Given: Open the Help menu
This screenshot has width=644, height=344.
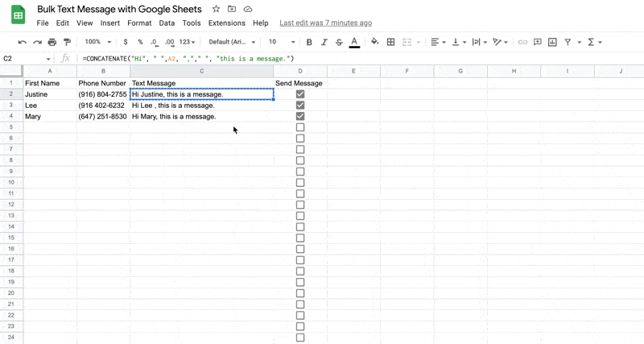Looking at the screenshot, I should click(x=260, y=23).
